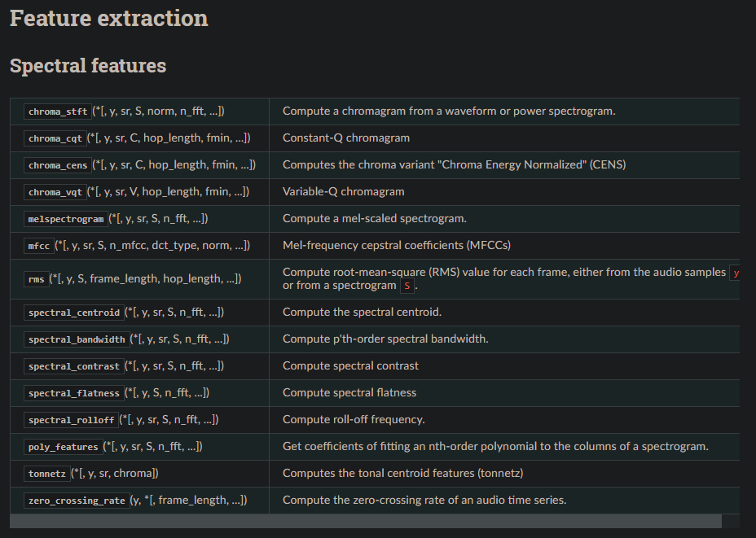Screen dimensions: 756x538
Task: Click 'Compute the spectral centroid.' text
Action: coord(362,312)
